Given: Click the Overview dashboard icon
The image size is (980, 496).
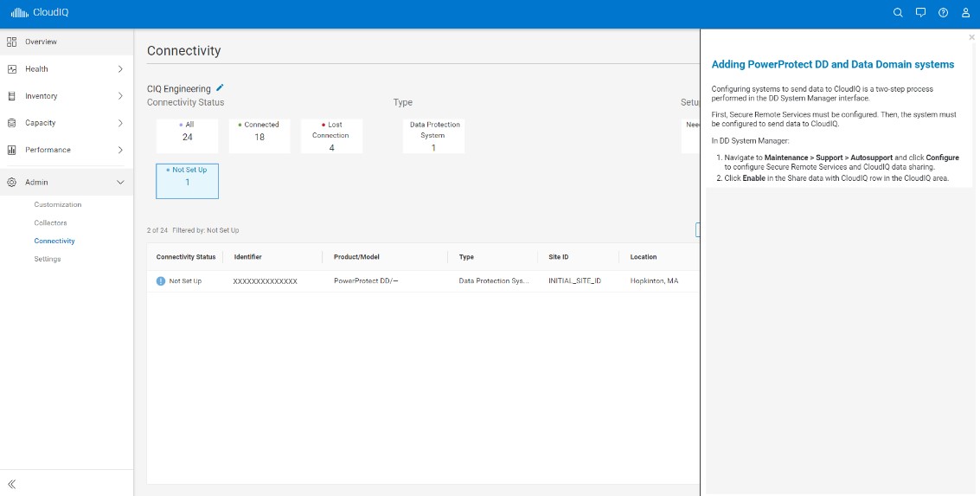Looking at the screenshot, I should [12, 42].
